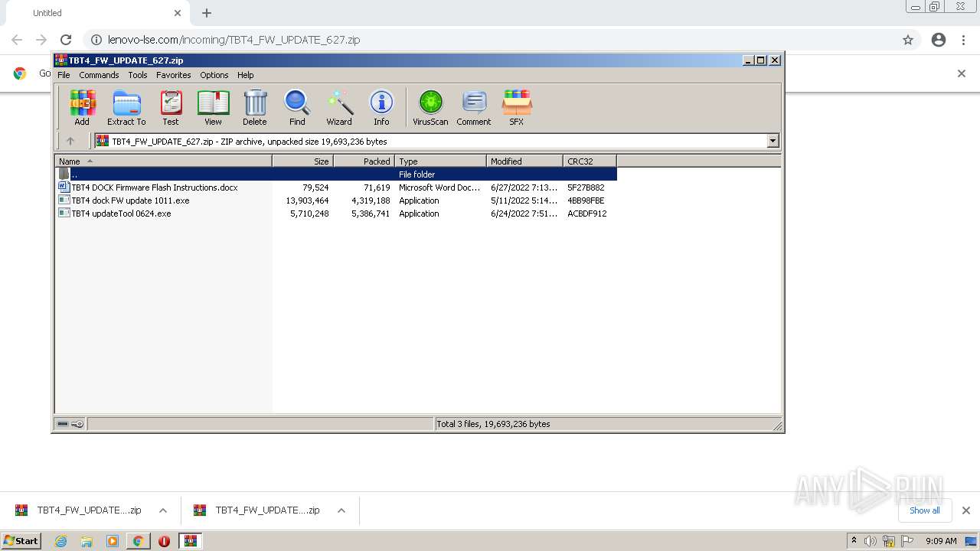Sort by the CRC32 column header
980x551 pixels.
pyautogui.click(x=590, y=161)
